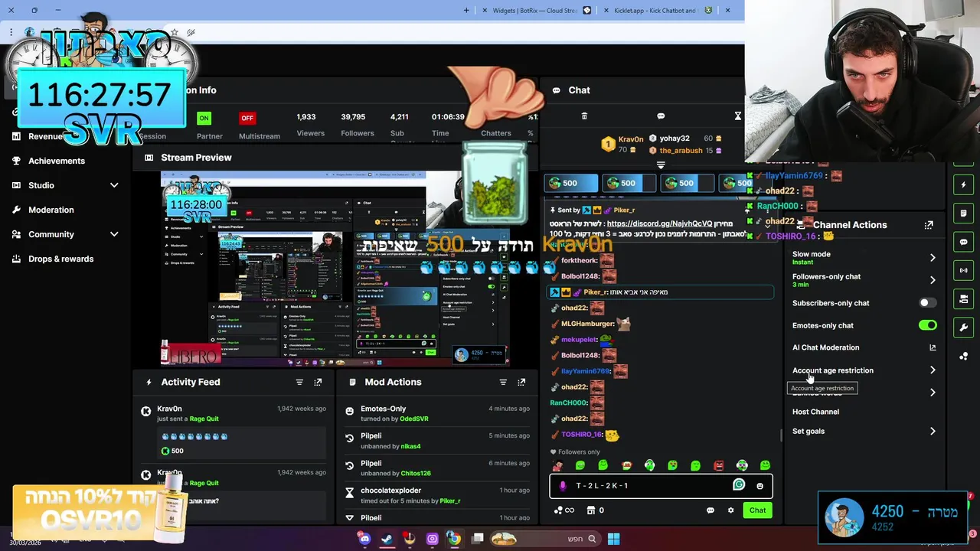Screen dimensions: 980x551
Task: Open Achievements in left sidebar
Action: (x=57, y=161)
